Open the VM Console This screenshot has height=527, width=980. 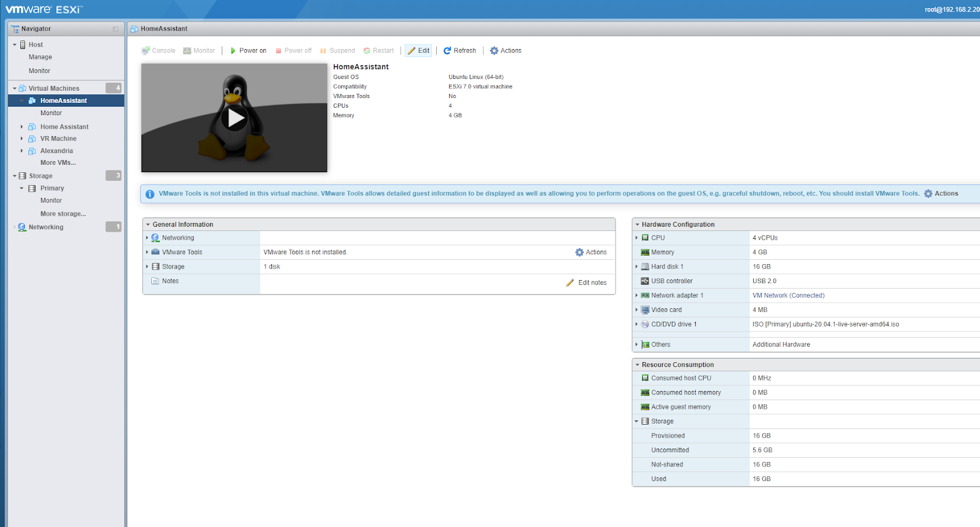pos(159,51)
